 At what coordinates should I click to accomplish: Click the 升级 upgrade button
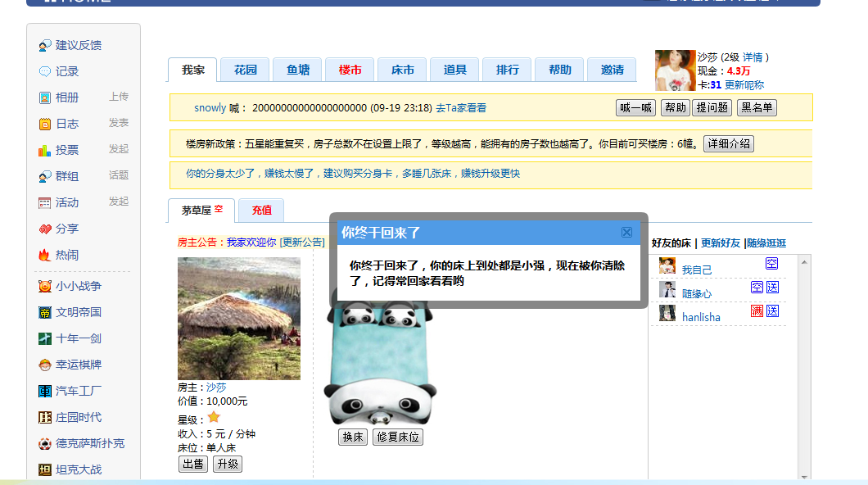tap(228, 464)
